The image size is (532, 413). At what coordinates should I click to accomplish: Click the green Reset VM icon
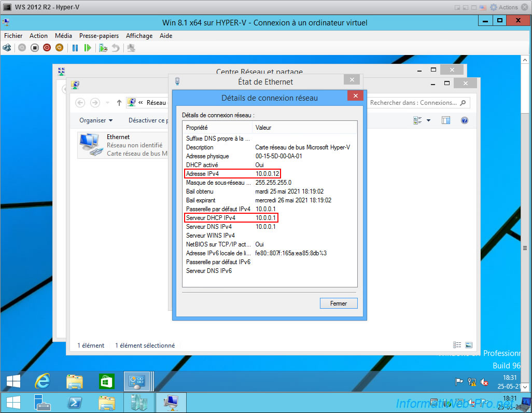click(x=88, y=48)
